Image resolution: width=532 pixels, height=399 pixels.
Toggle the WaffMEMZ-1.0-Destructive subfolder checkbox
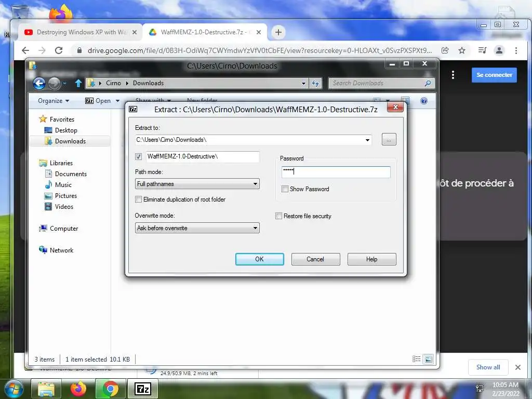pos(138,156)
